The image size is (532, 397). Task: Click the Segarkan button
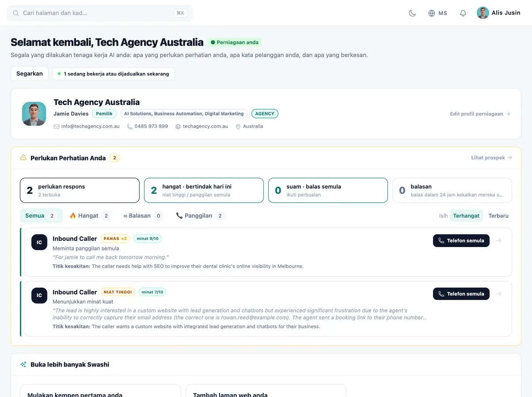point(30,74)
